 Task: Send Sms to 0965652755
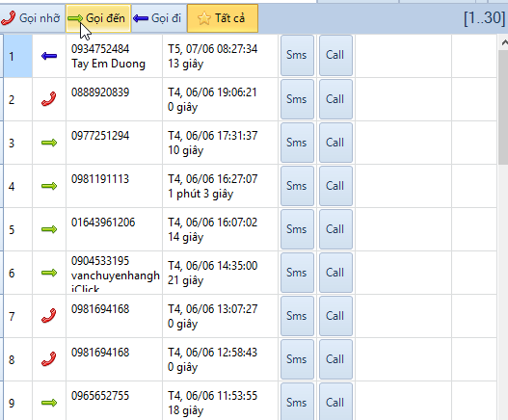[x=297, y=402]
